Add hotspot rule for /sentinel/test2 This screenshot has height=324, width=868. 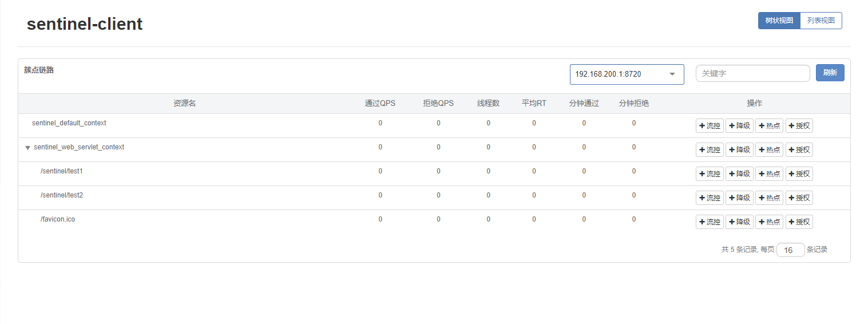click(x=769, y=198)
